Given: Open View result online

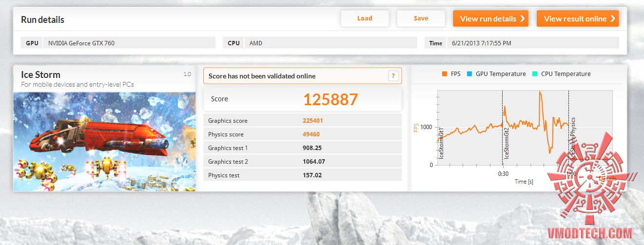Looking at the screenshot, I should click(x=578, y=19).
